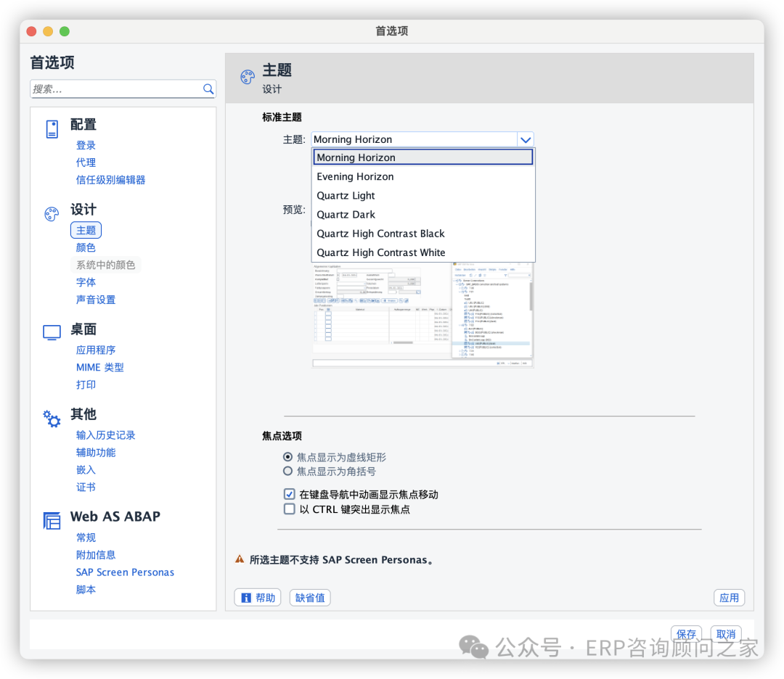
Task: Click the search magnifier icon
Action: 208,89
